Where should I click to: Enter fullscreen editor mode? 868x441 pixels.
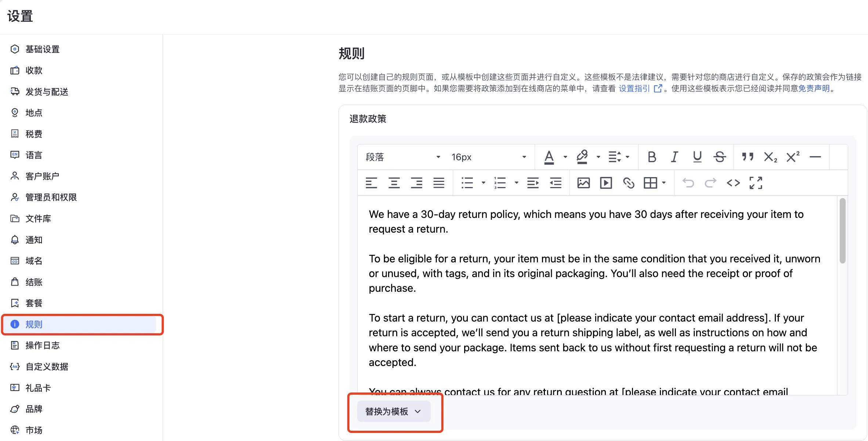tap(756, 183)
